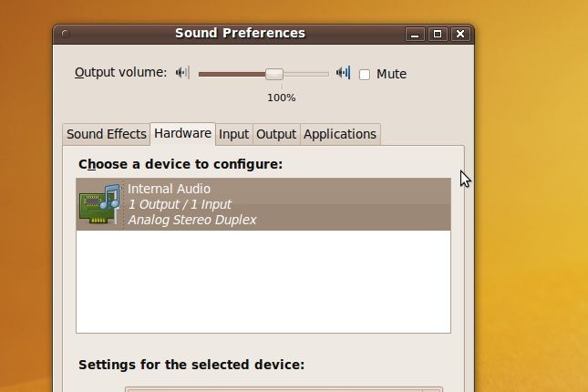Viewport: 588px width, 392px height.
Task: Click the Mute label text
Action: (x=391, y=74)
